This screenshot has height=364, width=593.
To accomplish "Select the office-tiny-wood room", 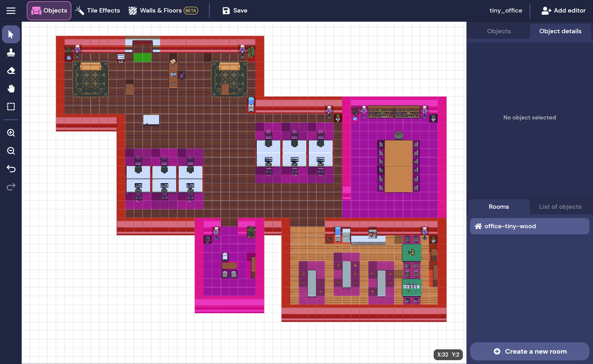I will (529, 226).
